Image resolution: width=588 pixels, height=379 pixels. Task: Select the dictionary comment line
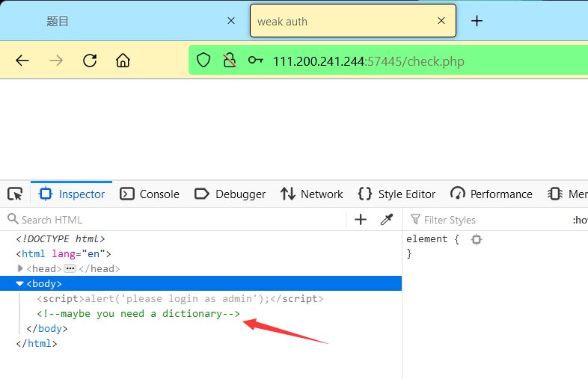click(x=138, y=314)
